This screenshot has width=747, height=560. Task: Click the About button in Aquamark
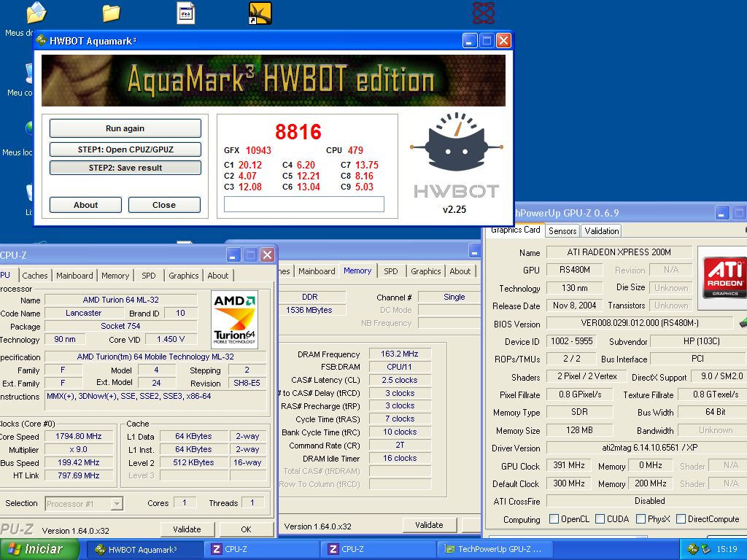(86, 205)
